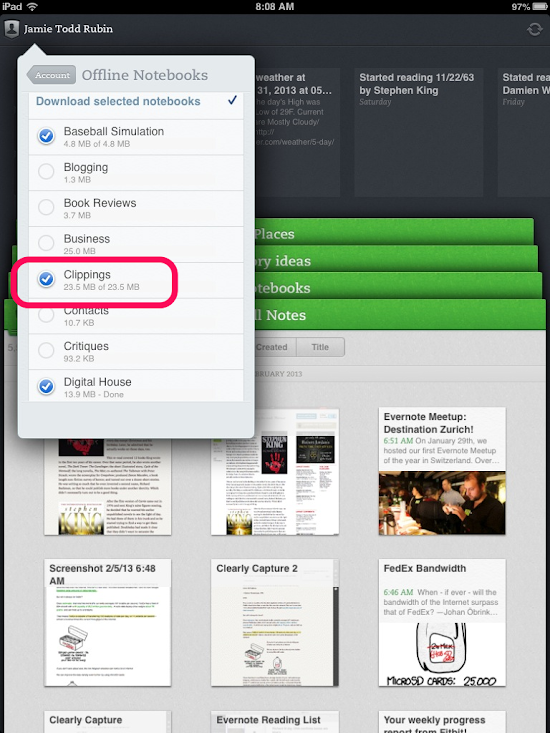Open the Evernote Reading List note
550x733 pixels.
[x=275, y=722]
